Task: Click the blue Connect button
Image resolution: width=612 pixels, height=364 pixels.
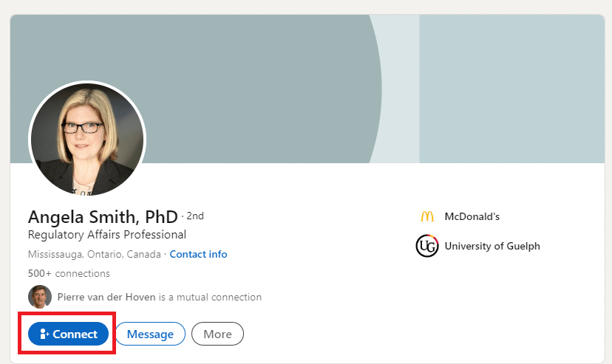Action: click(69, 334)
